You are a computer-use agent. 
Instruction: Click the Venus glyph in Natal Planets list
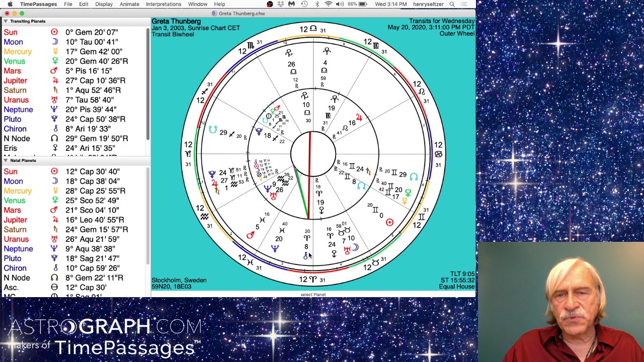55,200
